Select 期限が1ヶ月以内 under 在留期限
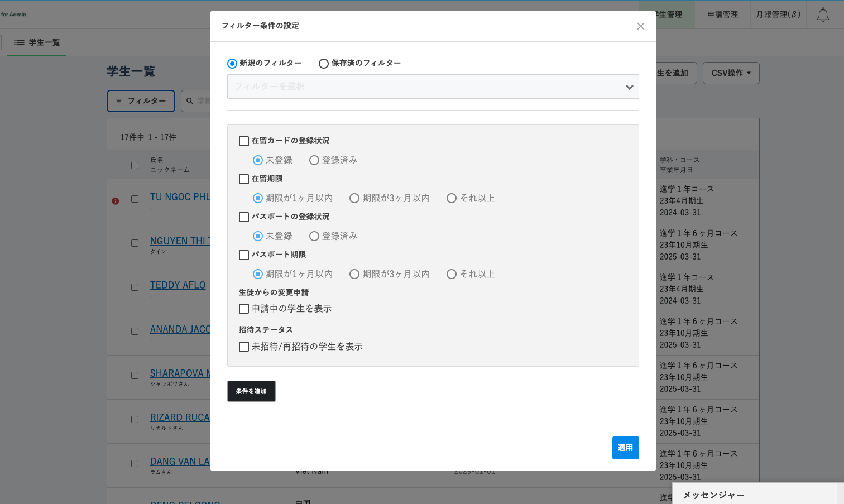The height and width of the screenshot is (504, 844). pos(258,198)
